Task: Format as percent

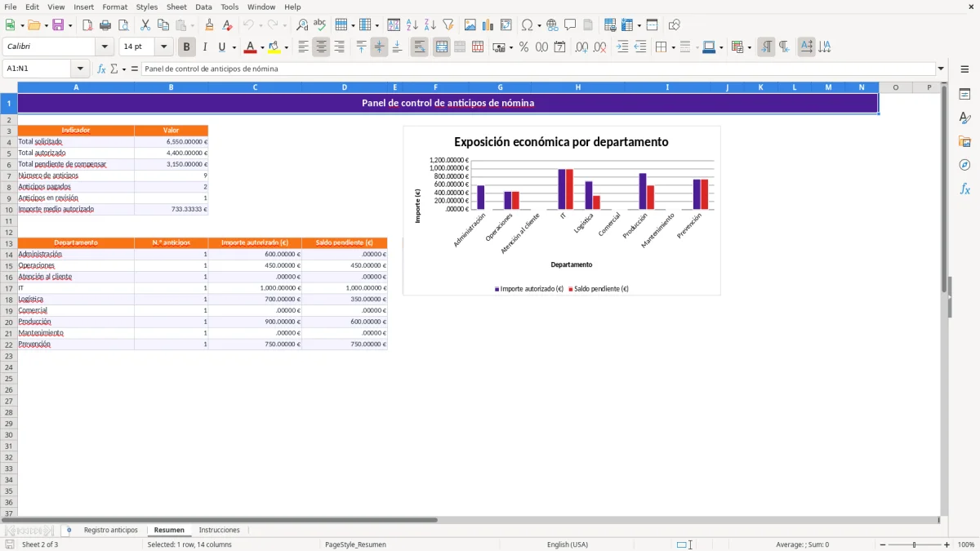Action: (523, 47)
